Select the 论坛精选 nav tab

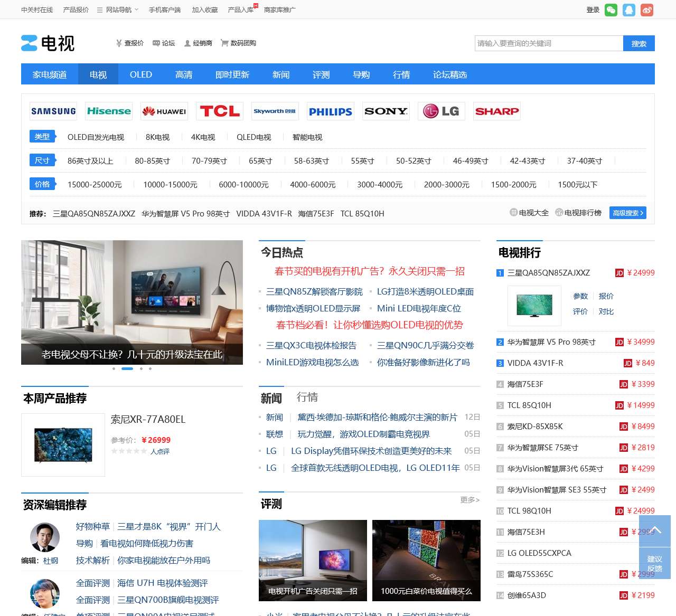click(450, 74)
